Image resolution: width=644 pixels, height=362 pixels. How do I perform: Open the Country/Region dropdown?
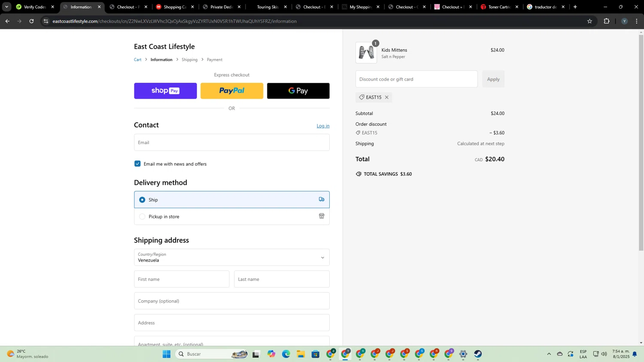(x=232, y=257)
